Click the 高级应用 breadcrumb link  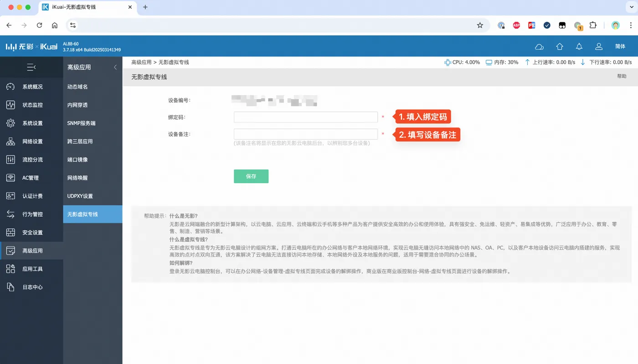coord(141,62)
